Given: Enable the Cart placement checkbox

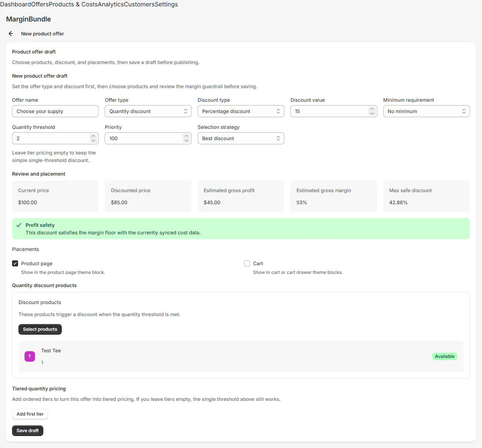Looking at the screenshot, I should click(x=247, y=263).
